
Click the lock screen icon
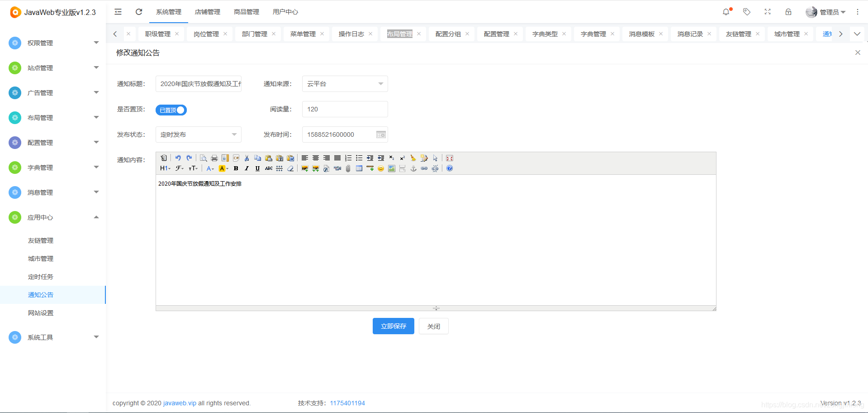(788, 12)
